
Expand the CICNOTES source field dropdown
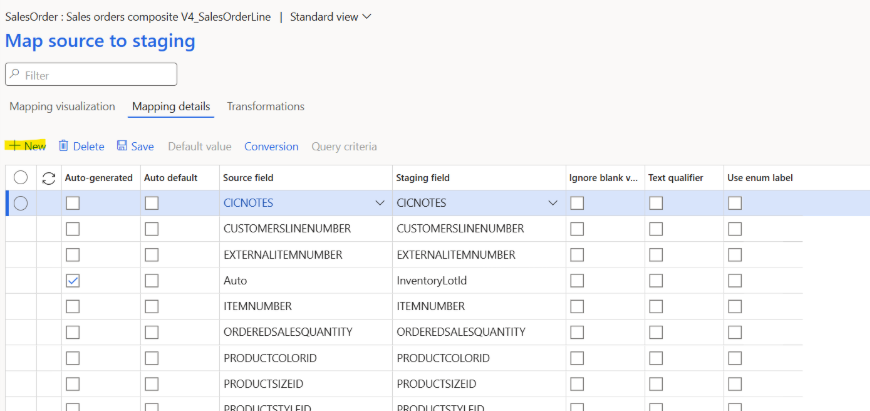(x=380, y=204)
